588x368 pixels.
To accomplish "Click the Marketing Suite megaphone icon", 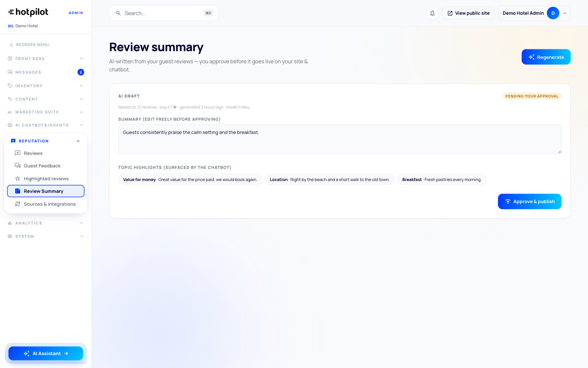I will tap(10, 112).
